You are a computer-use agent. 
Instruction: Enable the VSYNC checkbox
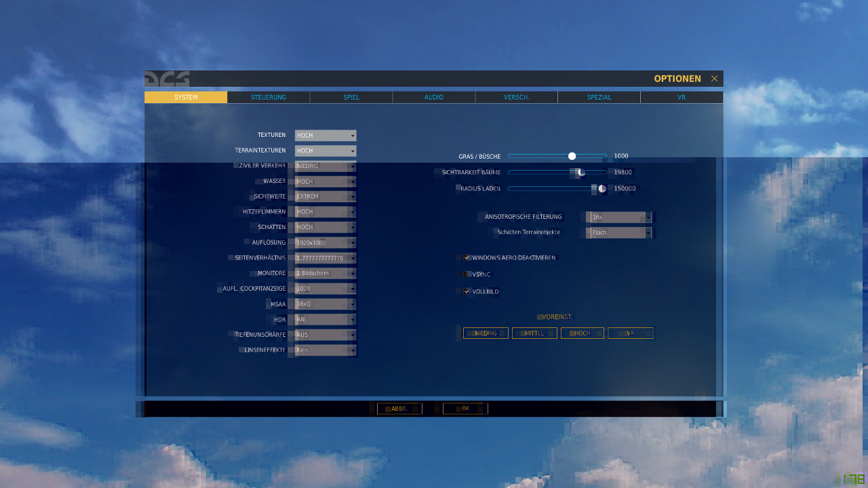coord(467,274)
